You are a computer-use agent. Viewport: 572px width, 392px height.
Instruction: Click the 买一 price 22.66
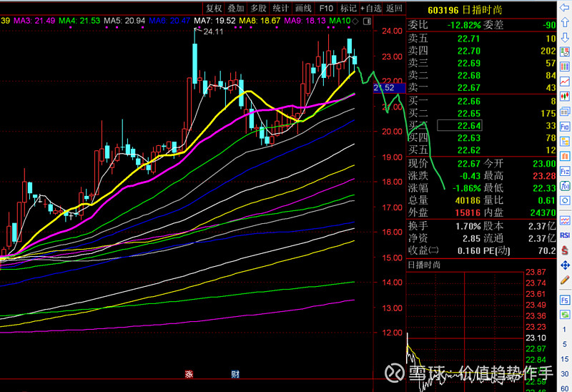[x=469, y=101]
